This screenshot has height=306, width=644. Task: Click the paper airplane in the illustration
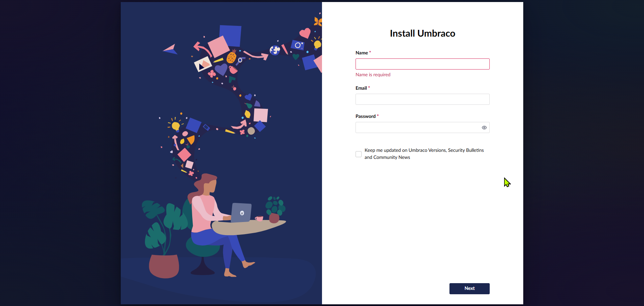(x=170, y=49)
